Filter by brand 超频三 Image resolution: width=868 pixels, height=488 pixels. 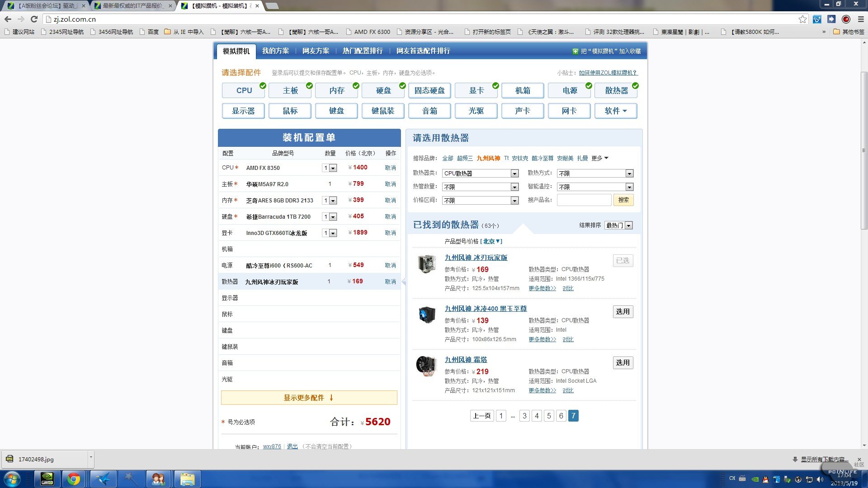tap(465, 158)
